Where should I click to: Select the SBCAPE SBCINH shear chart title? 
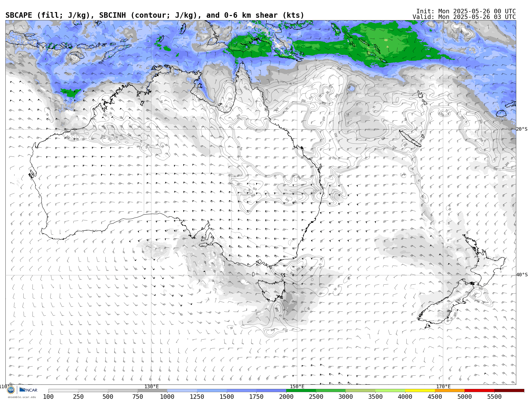pos(155,15)
